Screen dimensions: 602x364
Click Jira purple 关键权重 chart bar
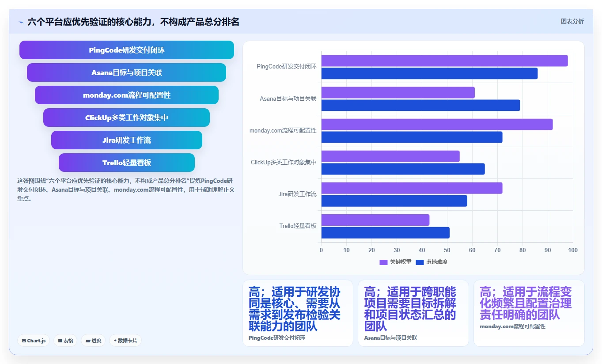[412, 188]
